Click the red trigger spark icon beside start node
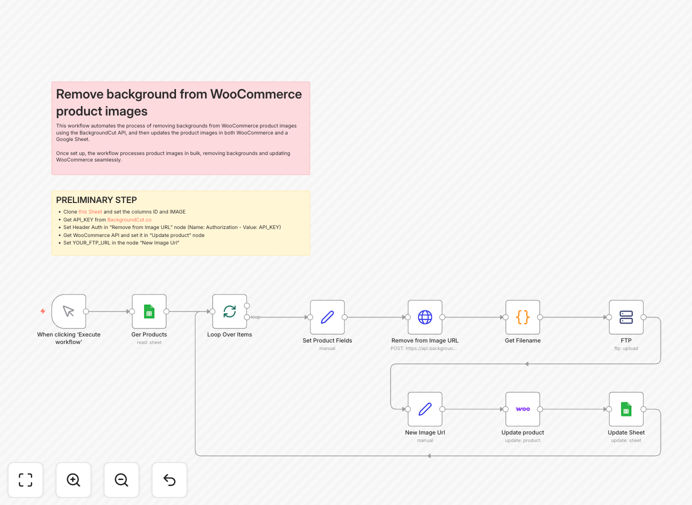The width and height of the screenshot is (692, 505). click(43, 311)
